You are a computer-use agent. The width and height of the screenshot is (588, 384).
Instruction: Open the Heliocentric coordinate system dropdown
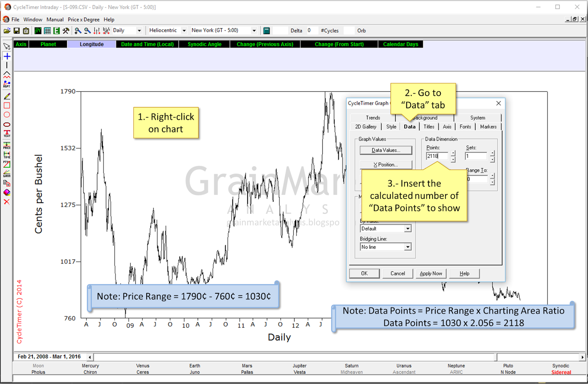184,30
